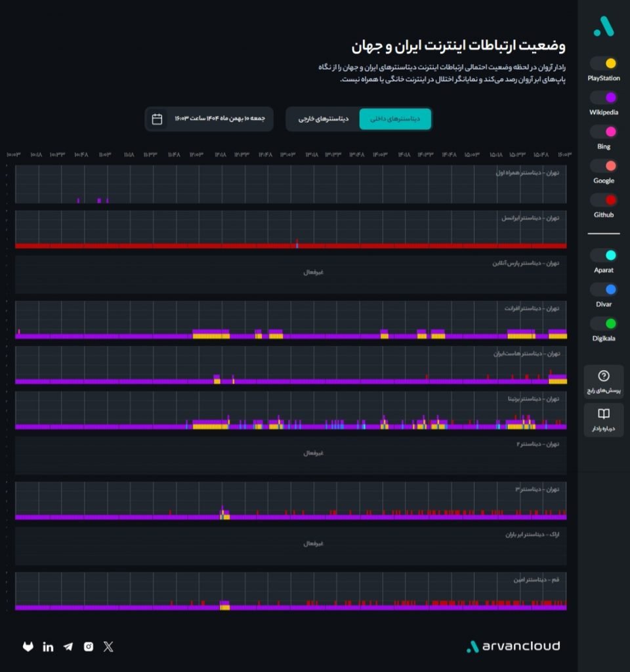
Task: Toggle the Aparat service switch
Action: [603, 255]
